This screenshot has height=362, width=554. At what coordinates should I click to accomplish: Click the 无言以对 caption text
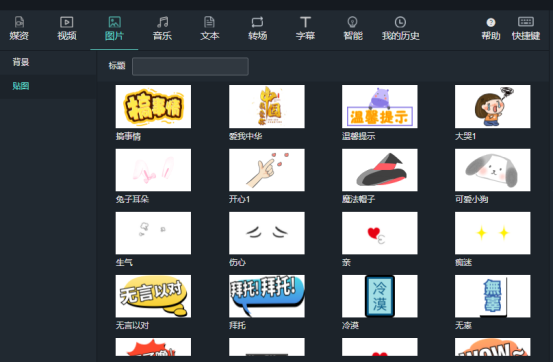coord(132,325)
